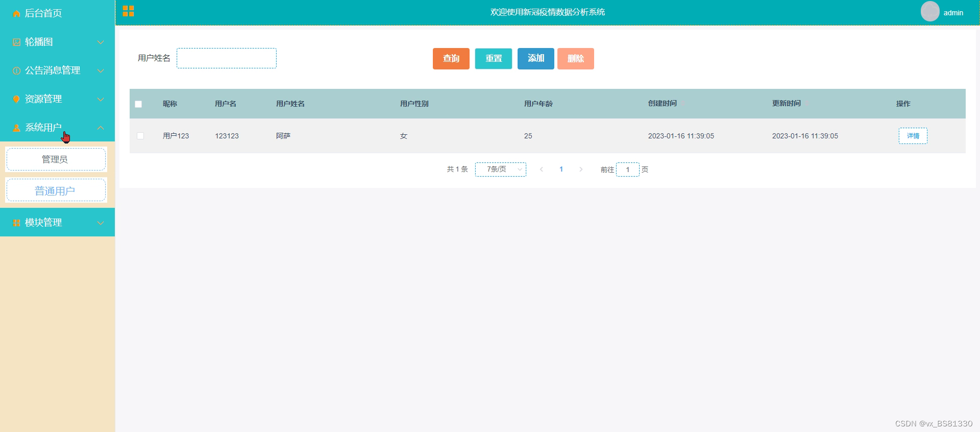
Task: Toggle sidebar with the orange grid icon
Action: coord(128,11)
